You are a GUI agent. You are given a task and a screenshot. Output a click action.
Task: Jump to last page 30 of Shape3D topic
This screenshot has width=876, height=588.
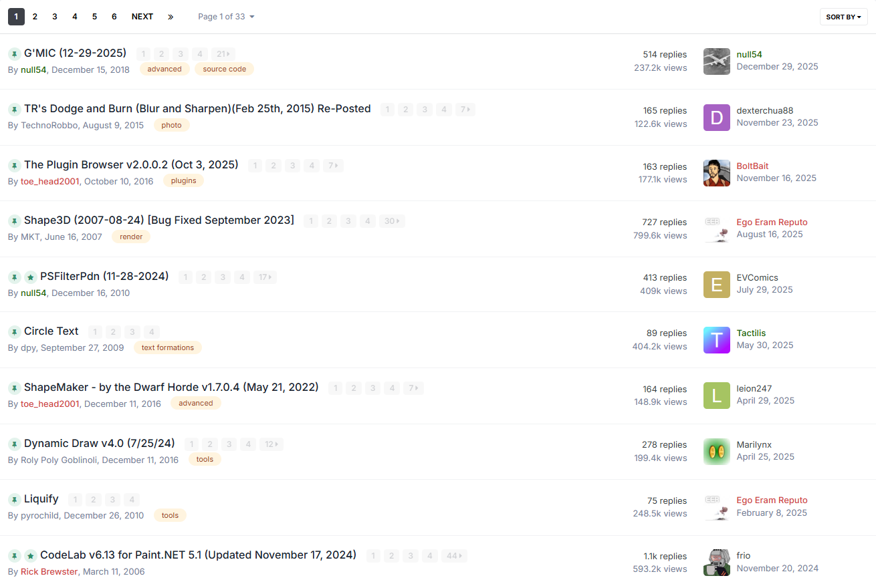[x=391, y=221]
